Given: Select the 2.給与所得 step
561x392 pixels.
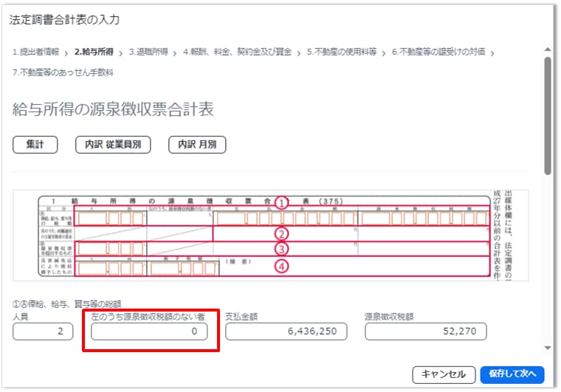Looking at the screenshot, I should pos(94,52).
